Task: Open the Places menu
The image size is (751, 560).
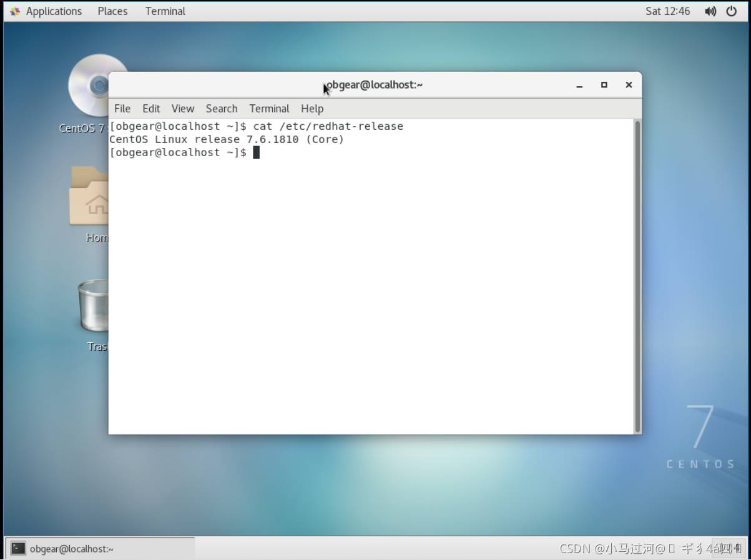Action: [112, 11]
